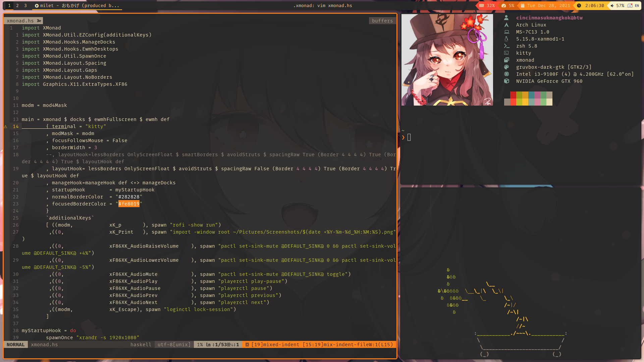Click the buffers label in tabline
The width and height of the screenshot is (644, 362).
coord(382,21)
